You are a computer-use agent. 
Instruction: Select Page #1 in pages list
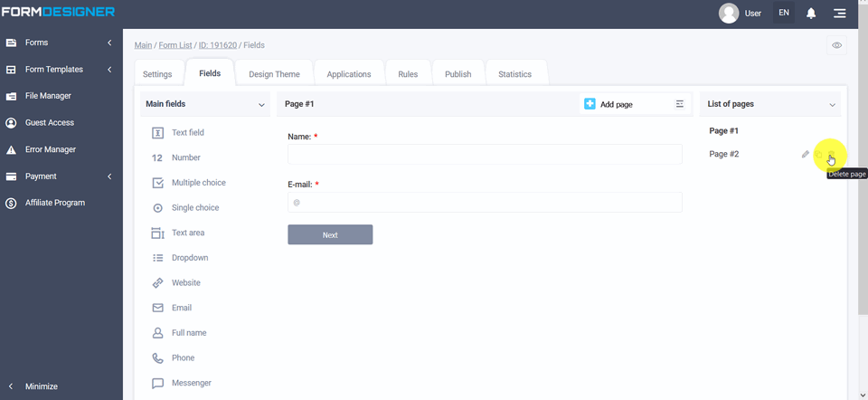click(723, 131)
